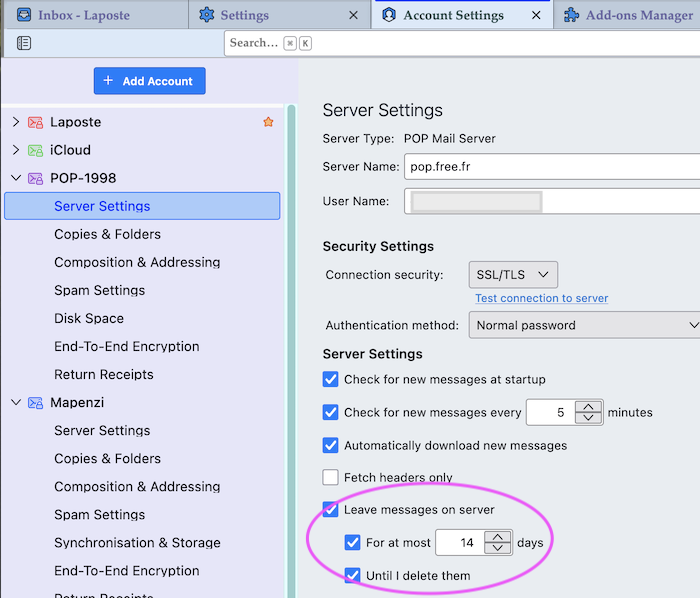Switch to the Settings tab
The image size is (700, 598).
point(279,15)
